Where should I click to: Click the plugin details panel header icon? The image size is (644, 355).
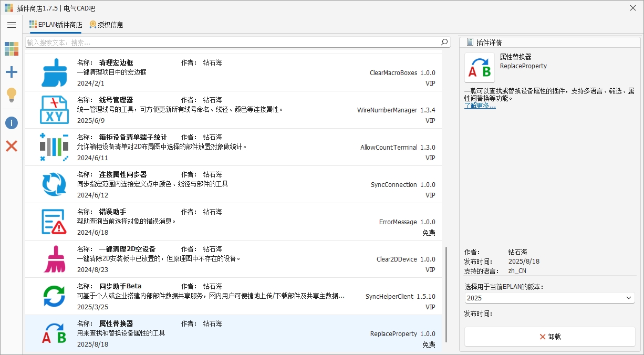[x=470, y=42]
